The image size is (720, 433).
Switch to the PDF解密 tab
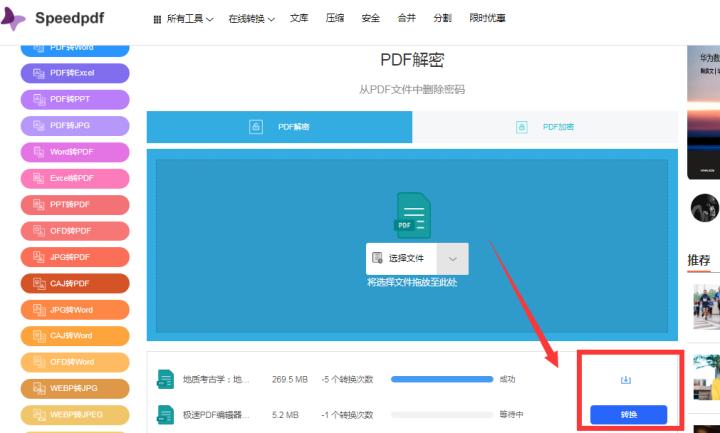tap(279, 127)
